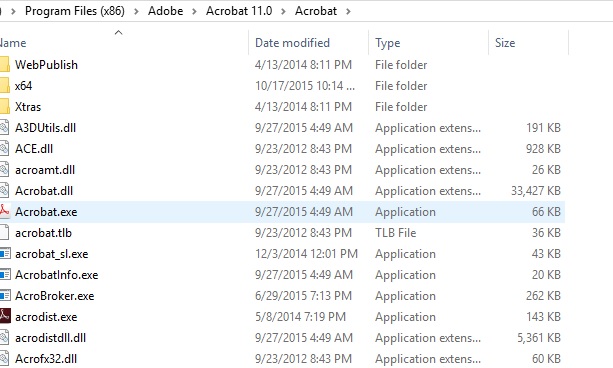This screenshot has width=613, height=368.
Task: Go to Program Files (x86) breadcrumb
Action: 75,11
